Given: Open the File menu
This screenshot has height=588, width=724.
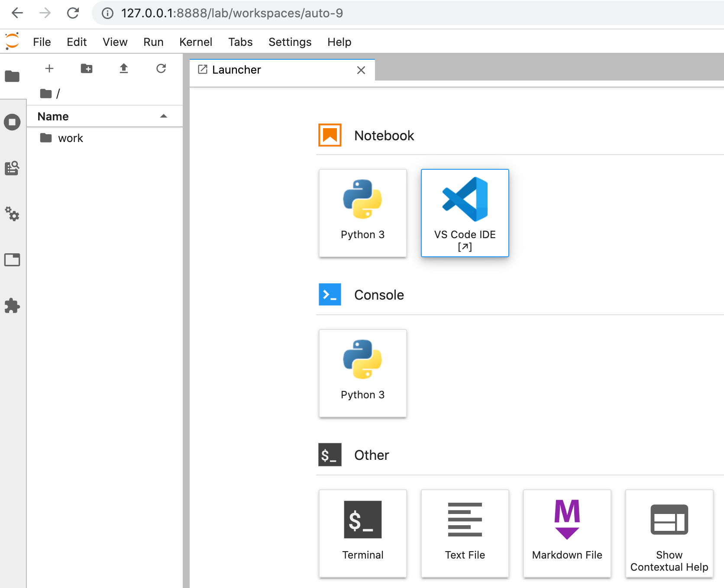Looking at the screenshot, I should click(42, 42).
